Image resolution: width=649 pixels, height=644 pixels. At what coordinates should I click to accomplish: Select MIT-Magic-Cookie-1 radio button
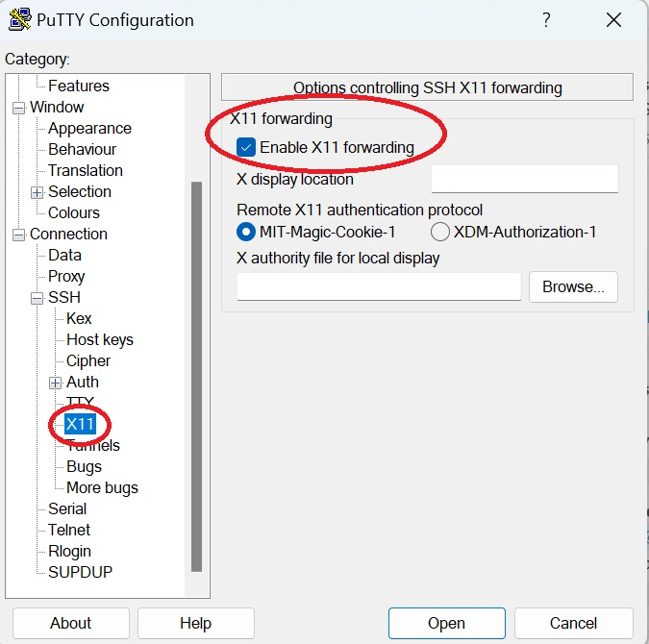click(246, 232)
